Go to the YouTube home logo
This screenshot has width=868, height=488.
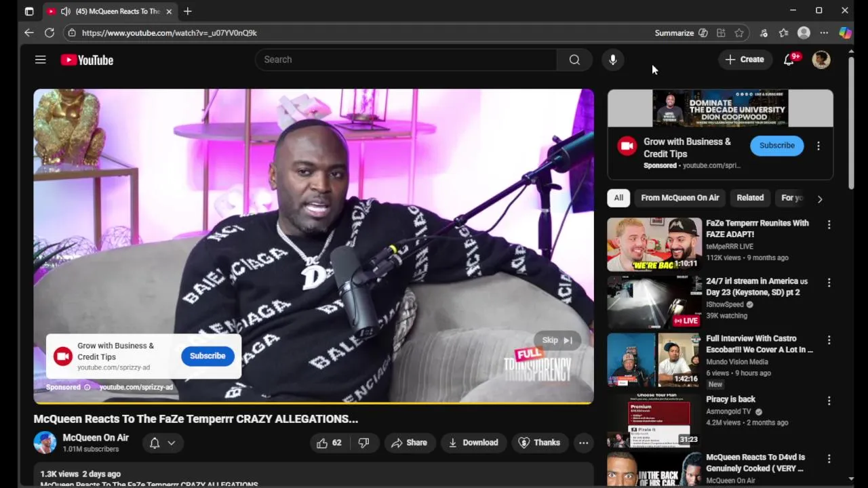[87, 60]
